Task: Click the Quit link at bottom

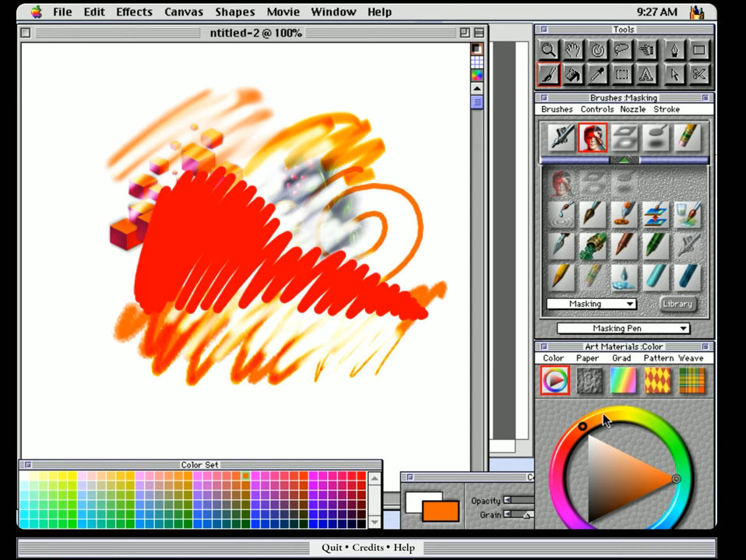Action: (332, 548)
